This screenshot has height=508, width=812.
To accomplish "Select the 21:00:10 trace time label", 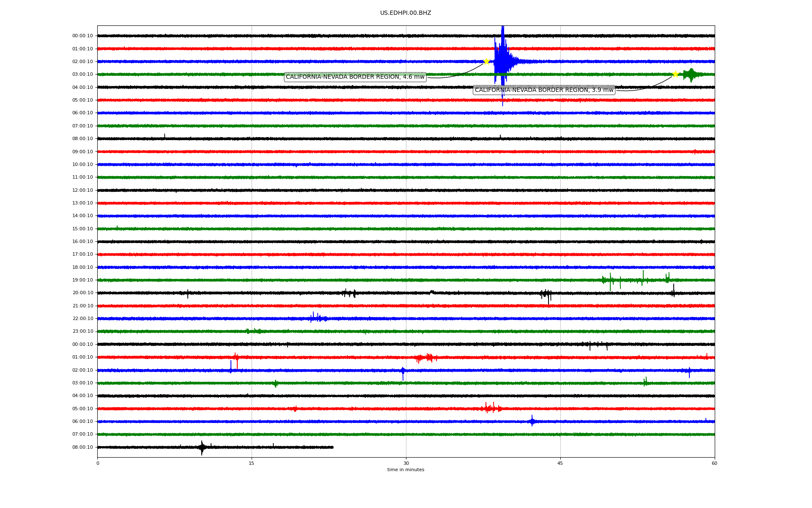I will [x=82, y=306].
